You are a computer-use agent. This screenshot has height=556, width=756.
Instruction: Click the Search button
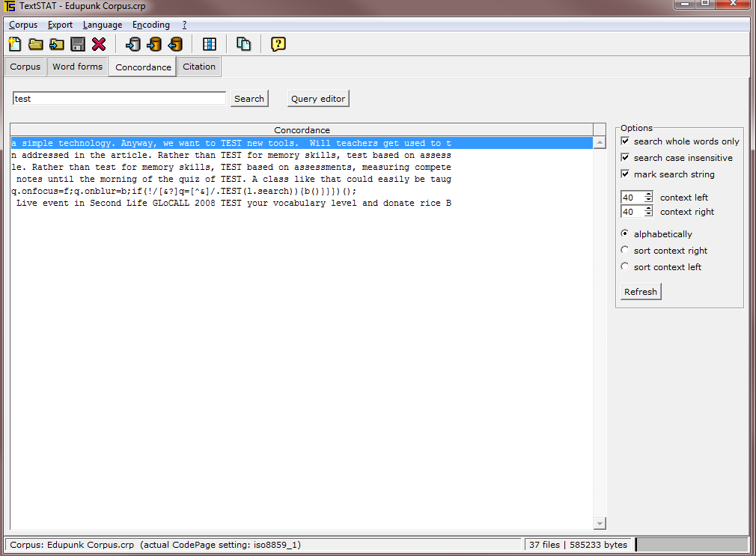[x=249, y=98]
